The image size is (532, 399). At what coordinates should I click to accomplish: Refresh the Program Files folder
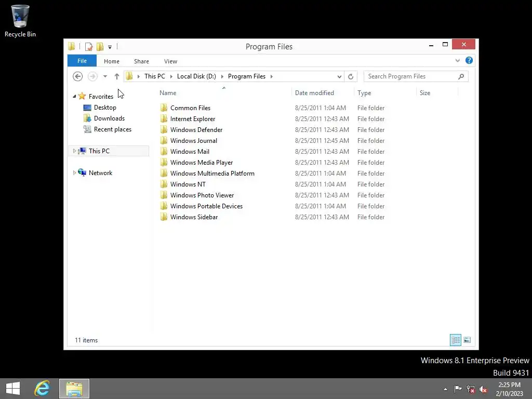351,77
